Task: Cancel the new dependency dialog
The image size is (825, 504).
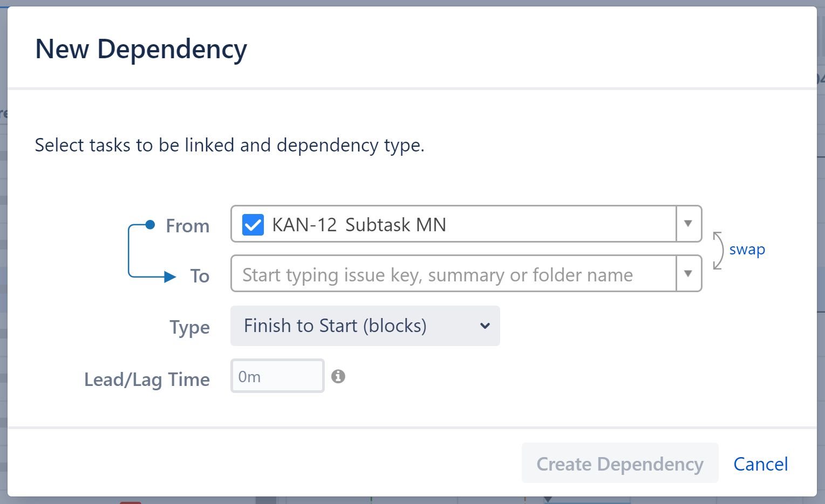Action: (760, 464)
